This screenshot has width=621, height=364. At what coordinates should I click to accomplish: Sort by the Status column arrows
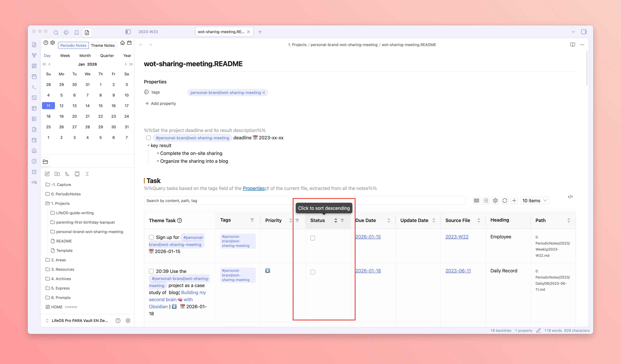pyautogui.click(x=336, y=220)
